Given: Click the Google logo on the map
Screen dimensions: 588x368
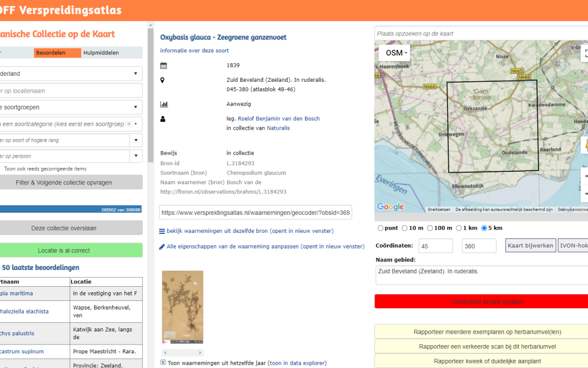Looking at the screenshot, I should 390,207.
